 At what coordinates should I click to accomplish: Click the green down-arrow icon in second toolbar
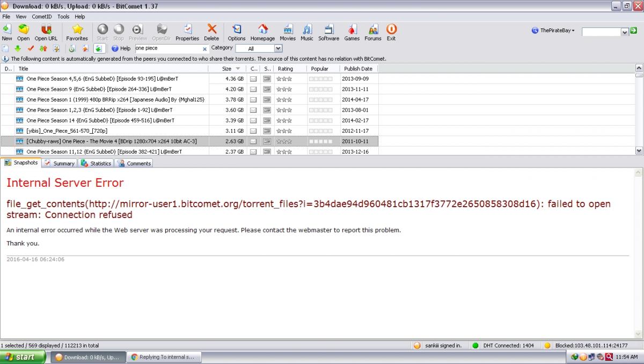pyautogui.click(x=18, y=48)
